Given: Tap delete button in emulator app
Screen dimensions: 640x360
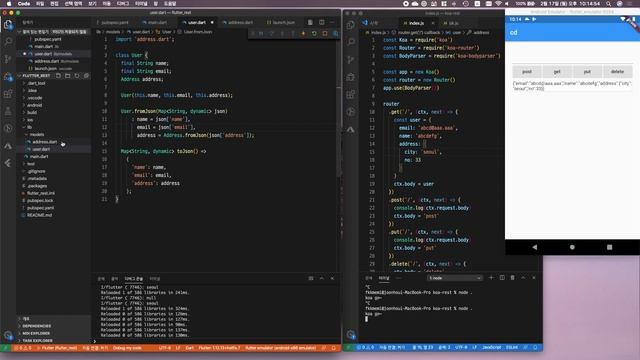Looking at the screenshot, I should pos(617,72).
